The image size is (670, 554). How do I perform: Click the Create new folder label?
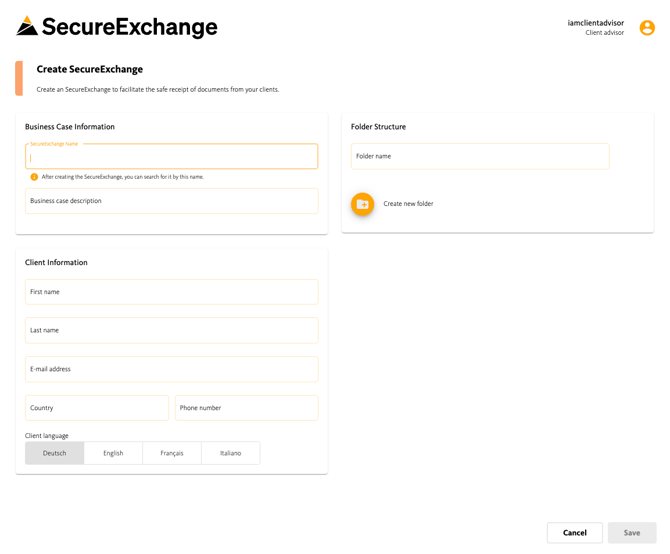[x=408, y=204]
